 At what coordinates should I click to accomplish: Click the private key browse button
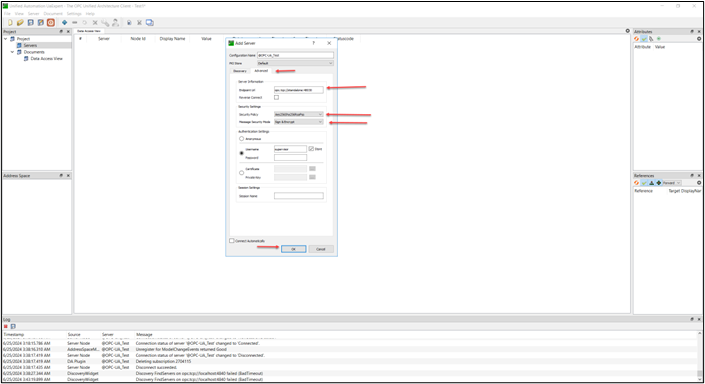(312, 177)
